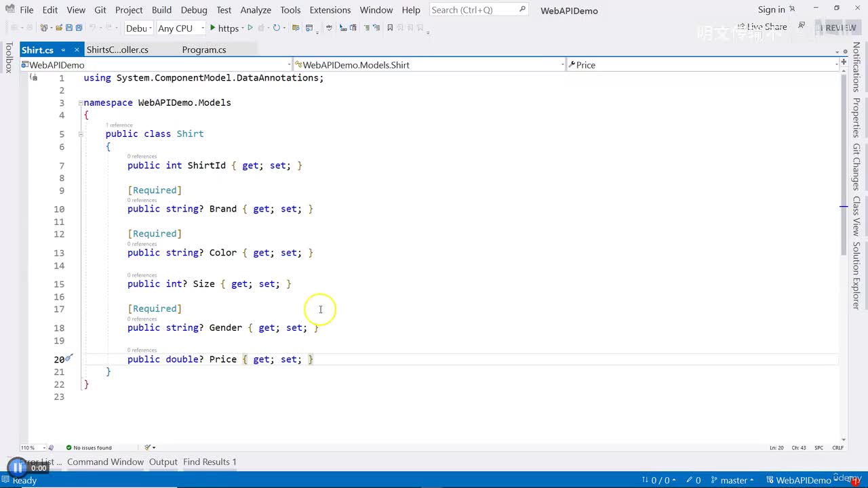The width and height of the screenshot is (868, 488).
Task: Open the Debug menu
Action: click(194, 10)
